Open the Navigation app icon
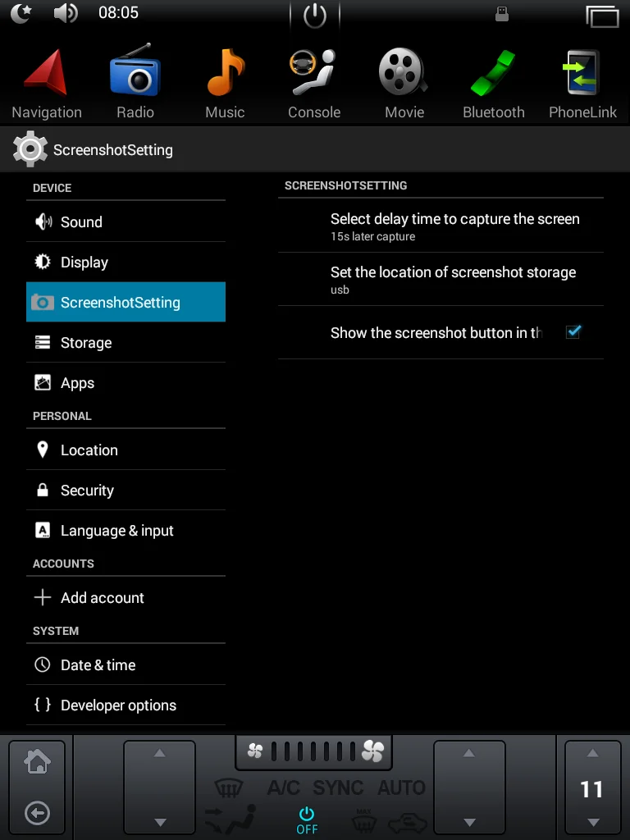The height and width of the screenshot is (840, 630). 46,73
